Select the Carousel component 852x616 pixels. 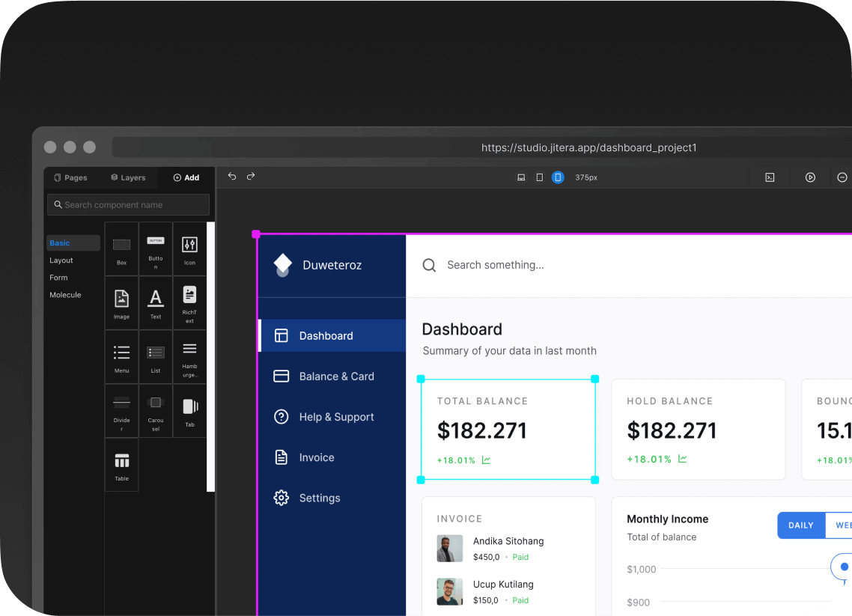point(156,409)
